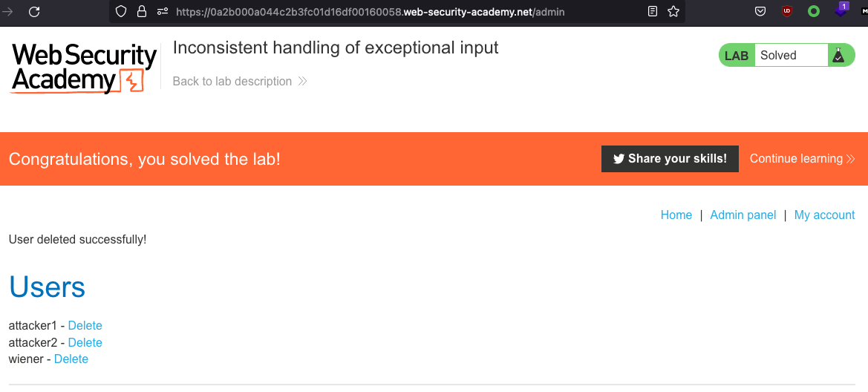
Task: Follow the Continue learning link
Action: (802, 159)
